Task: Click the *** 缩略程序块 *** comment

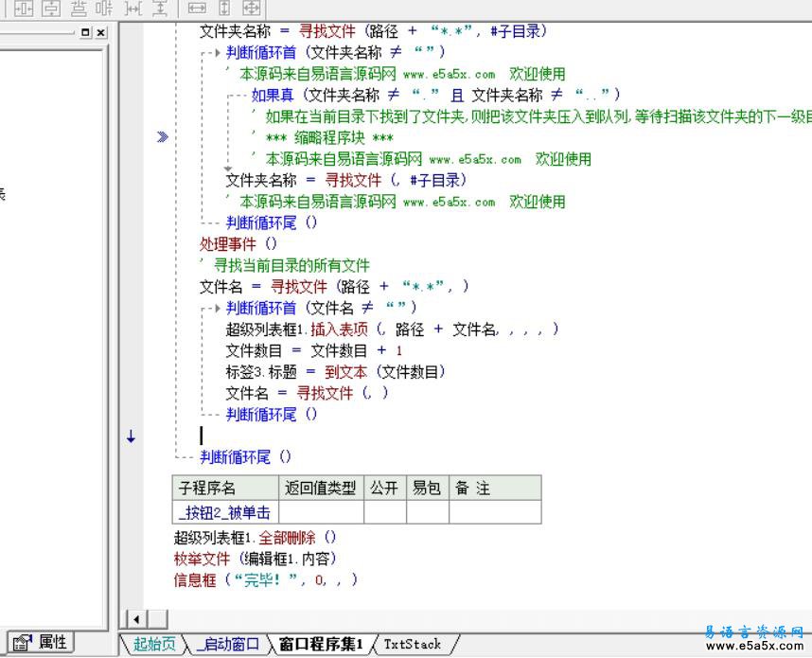Action: (329, 138)
